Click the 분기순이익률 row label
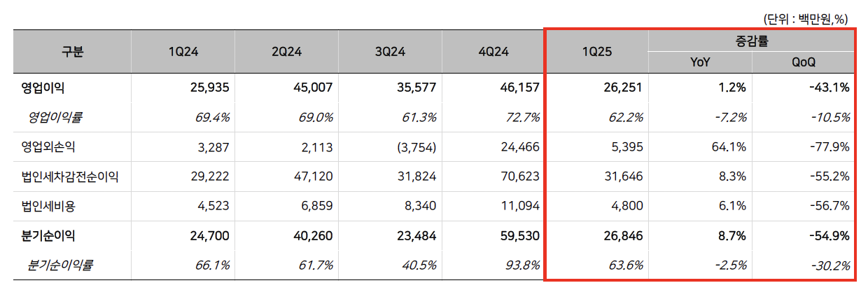The height and width of the screenshot is (290, 868). tap(61, 265)
